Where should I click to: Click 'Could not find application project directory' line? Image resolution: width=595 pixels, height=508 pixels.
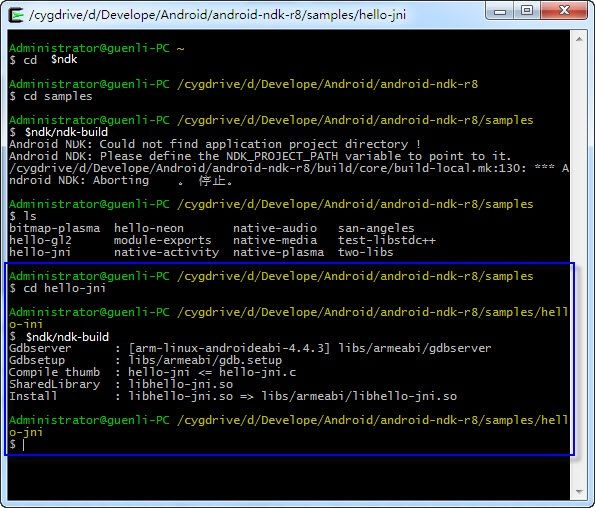pyautogui.click(x=215, y=144)
